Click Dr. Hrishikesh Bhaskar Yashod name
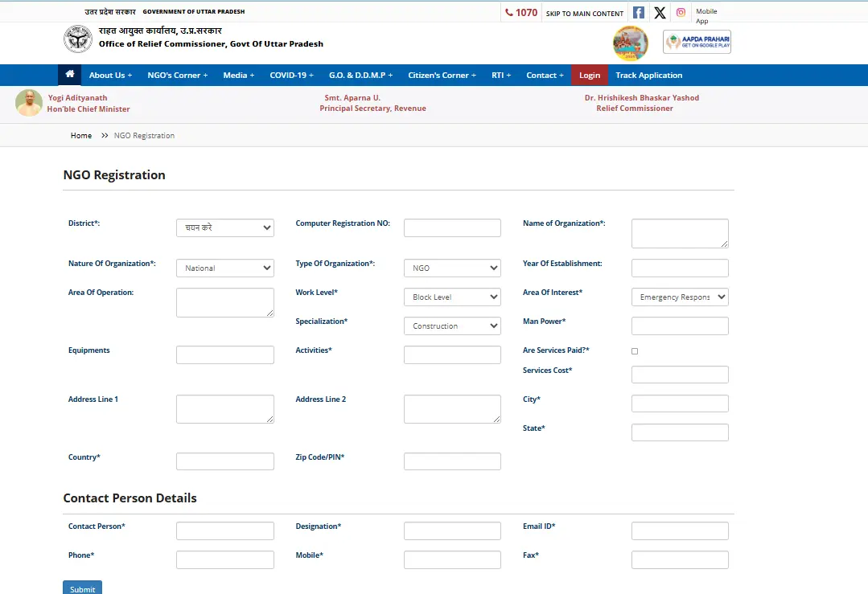The image size is (868, 594). (642, 98)
